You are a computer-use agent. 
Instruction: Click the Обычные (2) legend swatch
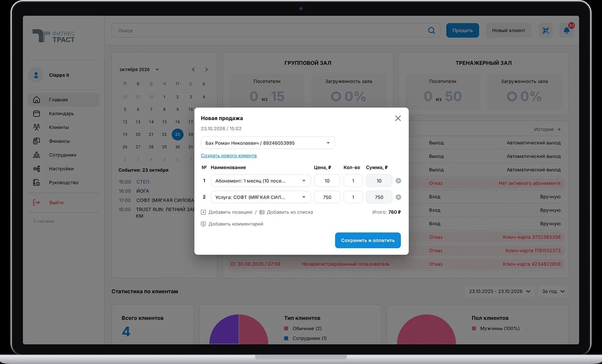(x=286, y=328)
